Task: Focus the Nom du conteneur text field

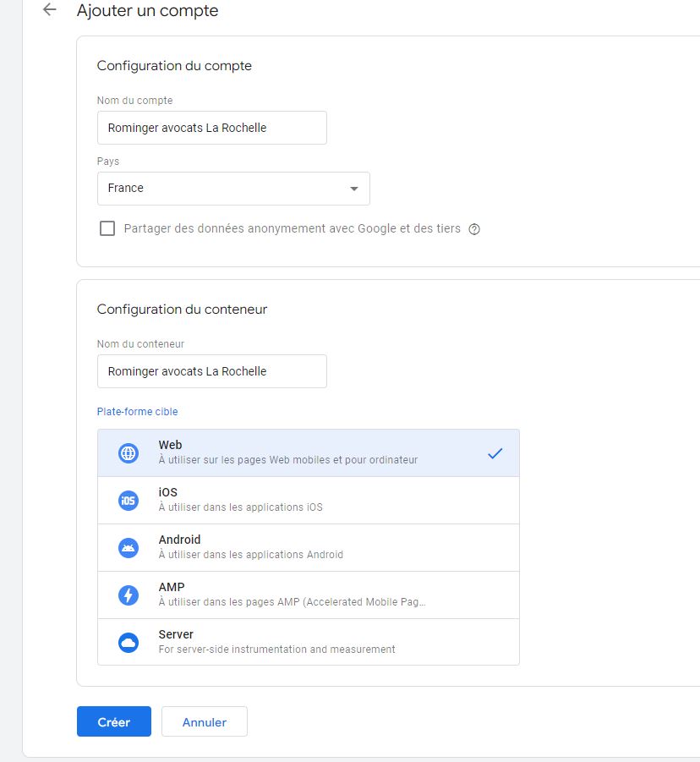Action: click(211, 371)
